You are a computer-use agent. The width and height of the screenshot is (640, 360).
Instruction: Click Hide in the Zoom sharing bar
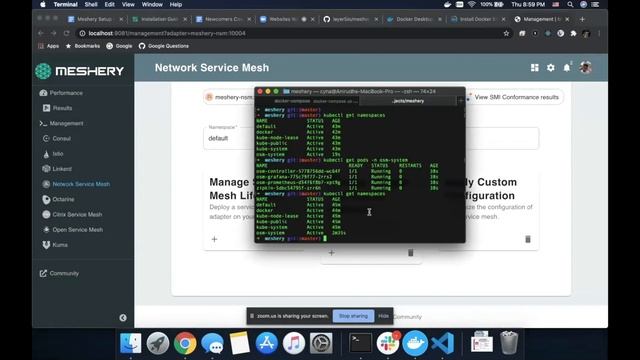tap(383, 316)
